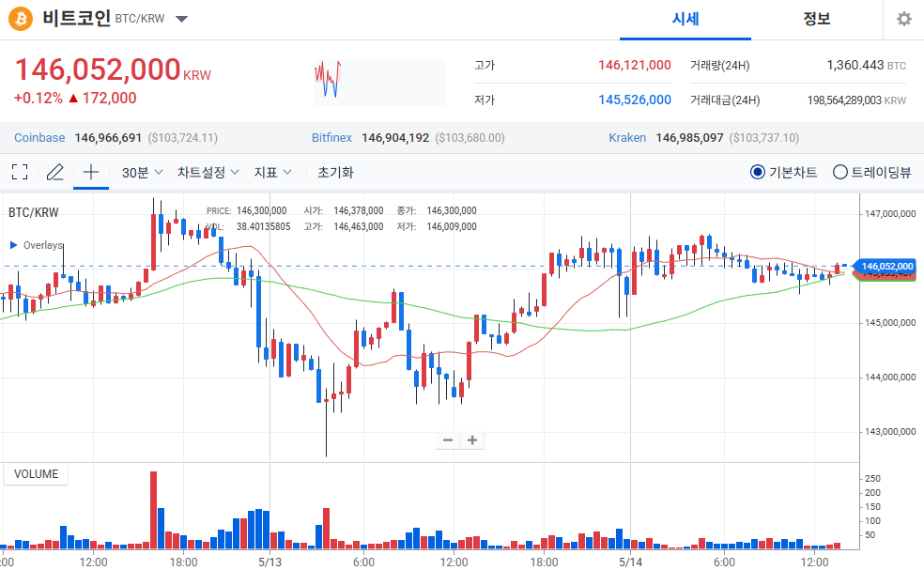Select the crosshair cursor tool
Screen dimensions: 924x570
tap(91, 172)
